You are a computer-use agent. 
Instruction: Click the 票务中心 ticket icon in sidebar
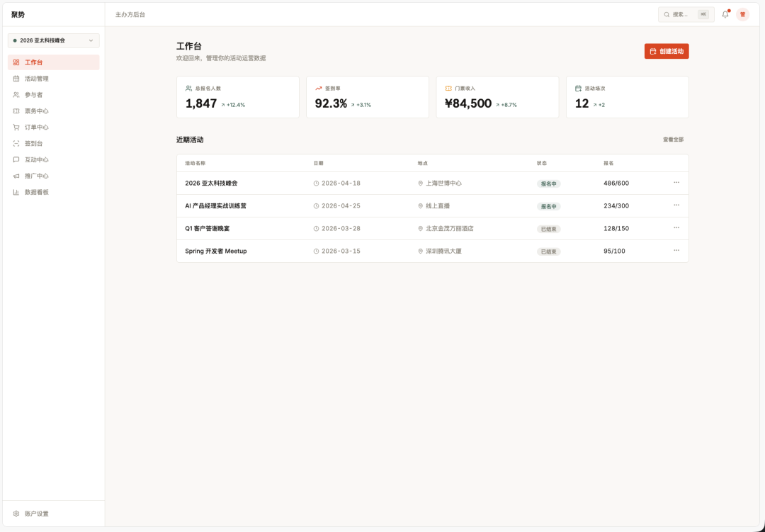[x=16, y=111]
